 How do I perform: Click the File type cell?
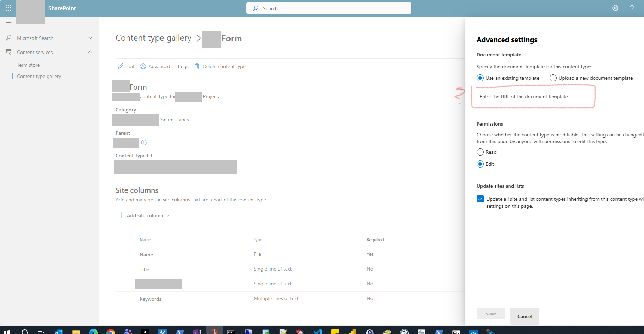point(257,254)
